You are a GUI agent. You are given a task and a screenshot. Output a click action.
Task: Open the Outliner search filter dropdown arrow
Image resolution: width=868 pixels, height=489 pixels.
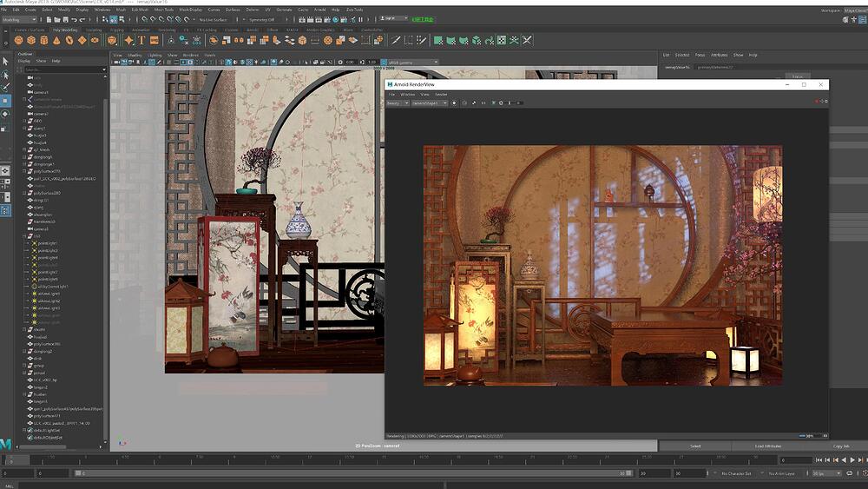(104, 69)
